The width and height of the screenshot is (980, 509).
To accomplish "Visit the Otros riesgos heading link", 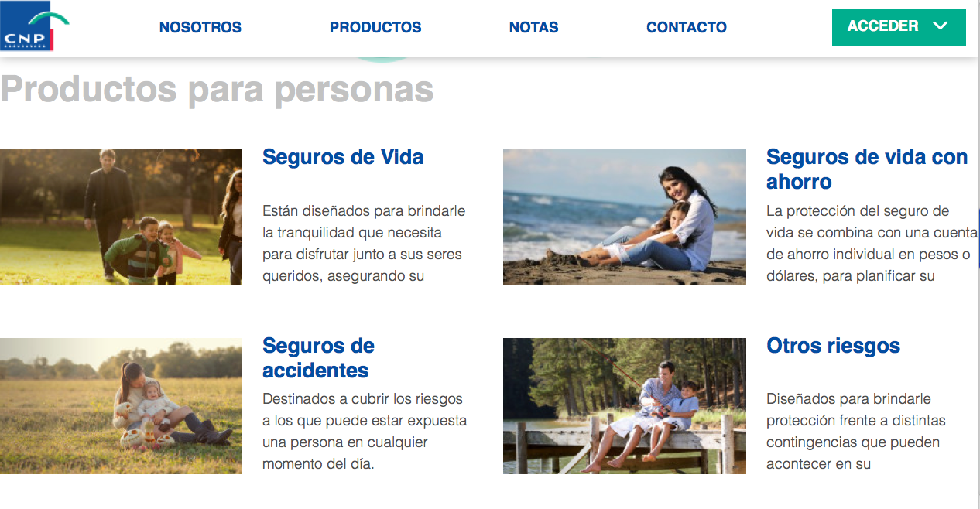I will click(833, 345).
